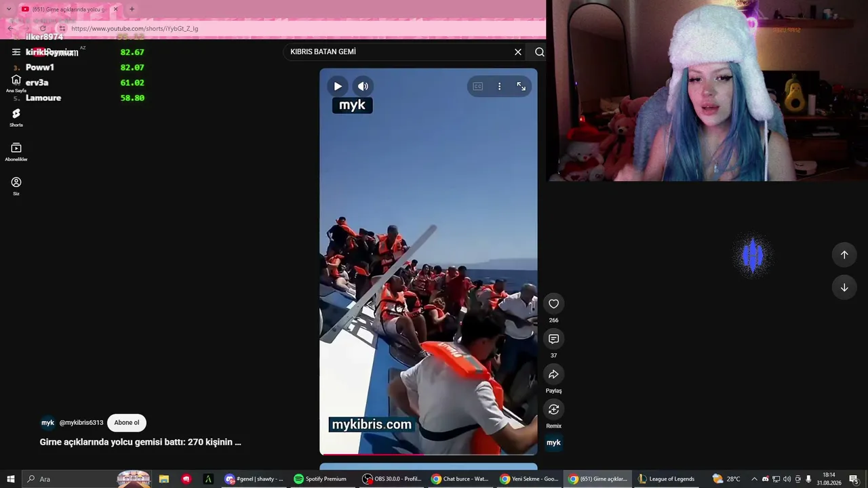Mute the Shorts video volume
868x488 pixels.
point(363,86)
